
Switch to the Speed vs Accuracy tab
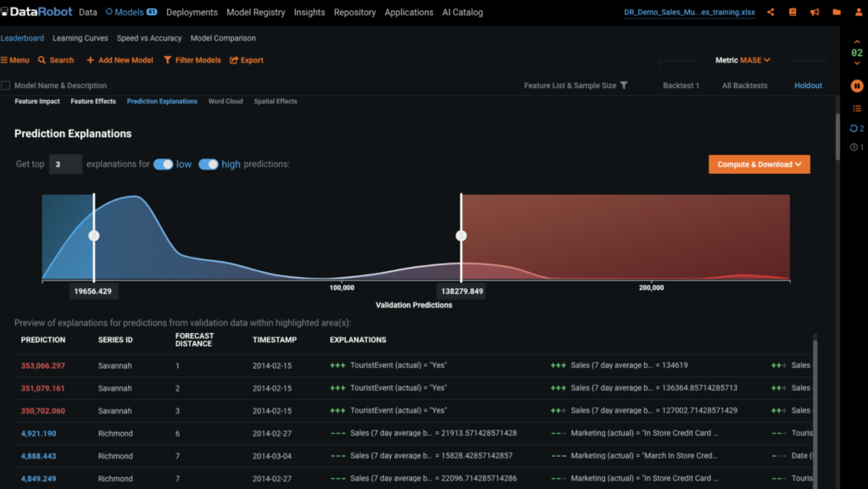[149, 38]
